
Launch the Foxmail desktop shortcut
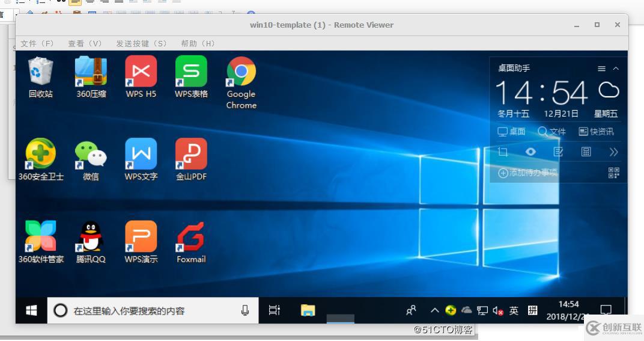click(x=191, y=243)
